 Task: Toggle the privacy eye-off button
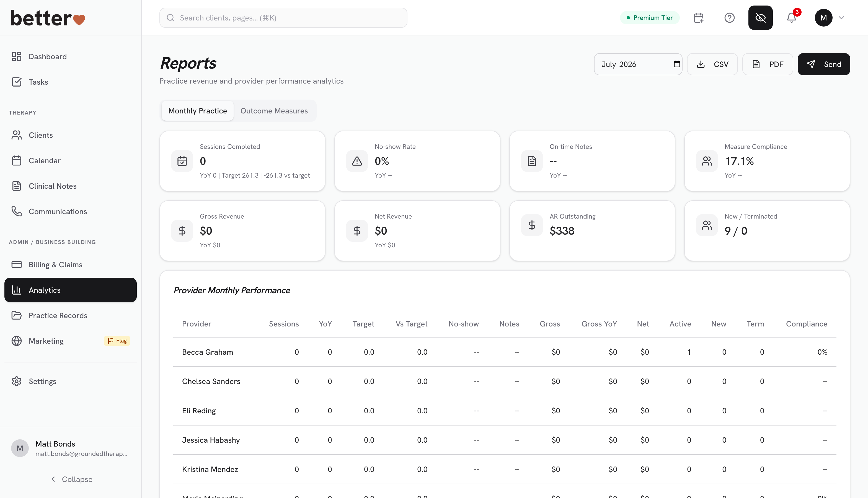(760, 18)
